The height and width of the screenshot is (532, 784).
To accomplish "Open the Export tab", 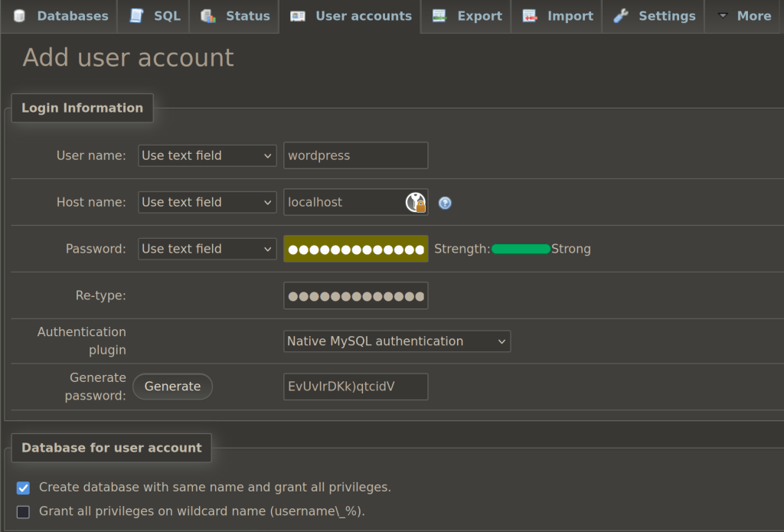I will click(x=466, y=17).
